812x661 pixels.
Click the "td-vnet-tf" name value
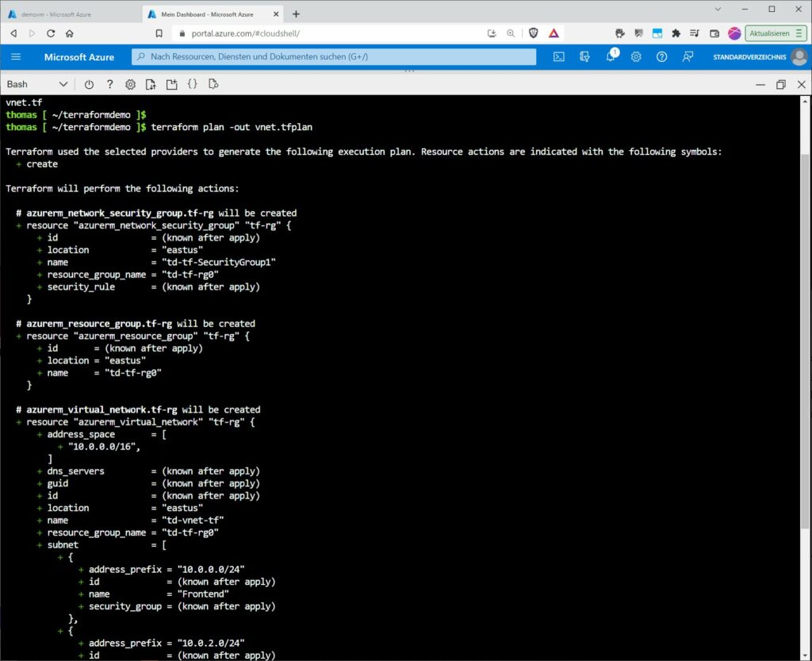193,520
